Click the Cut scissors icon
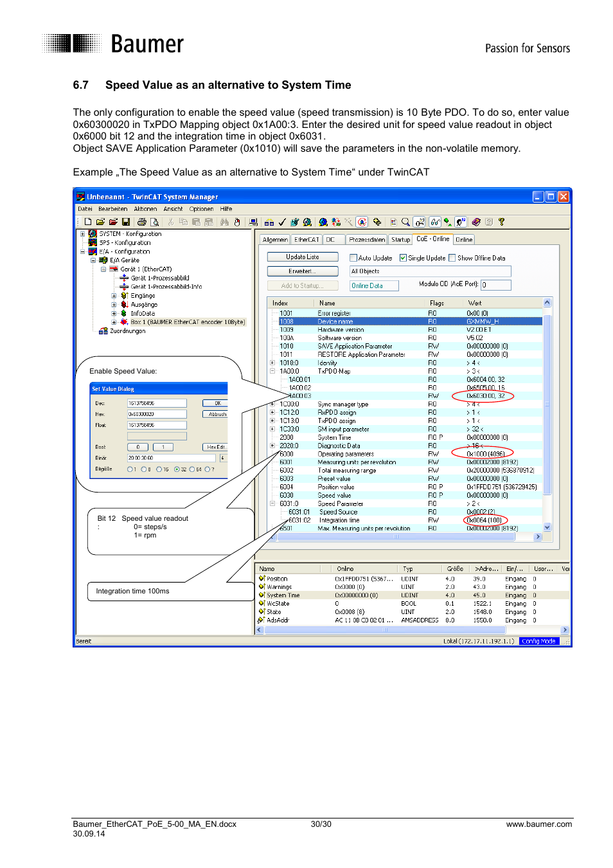The image size is (613, 868). pos(171,222)
